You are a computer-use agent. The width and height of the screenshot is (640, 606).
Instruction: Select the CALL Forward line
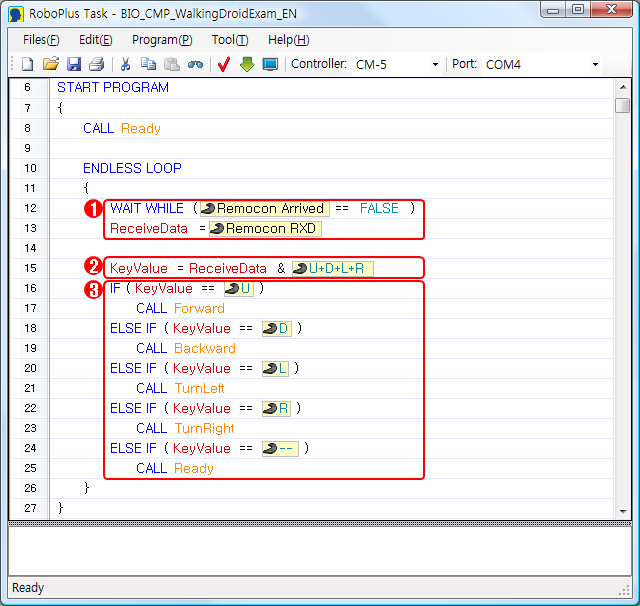coord(180,308)
